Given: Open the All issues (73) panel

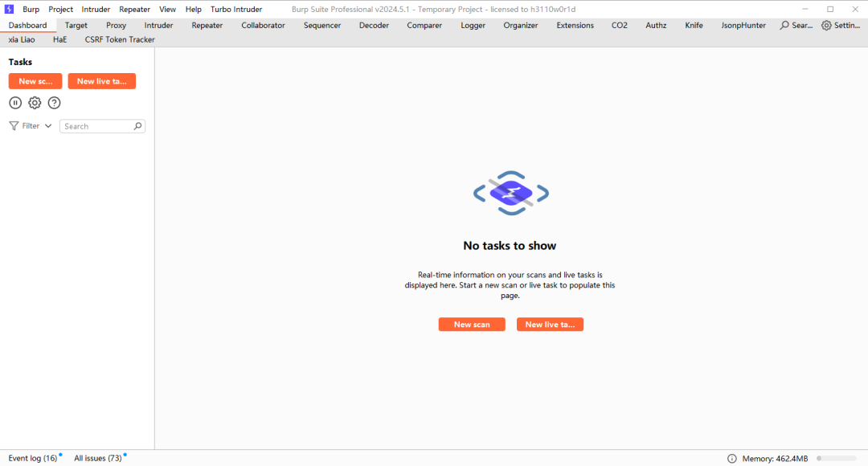Looking at the screenshot, I should coord(98,458).
